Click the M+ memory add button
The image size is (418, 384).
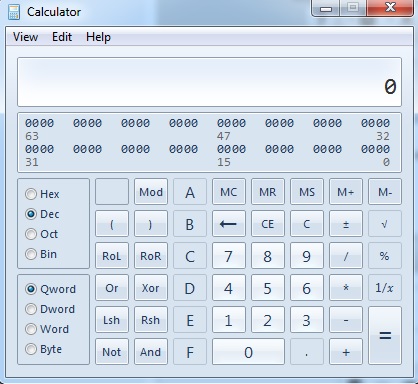point(346,192)
